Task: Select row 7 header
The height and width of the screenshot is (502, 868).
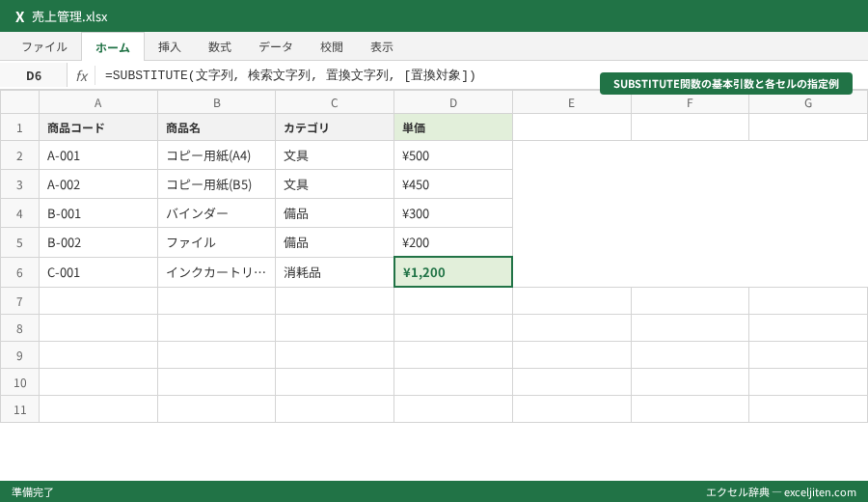Action: point(19,301)
